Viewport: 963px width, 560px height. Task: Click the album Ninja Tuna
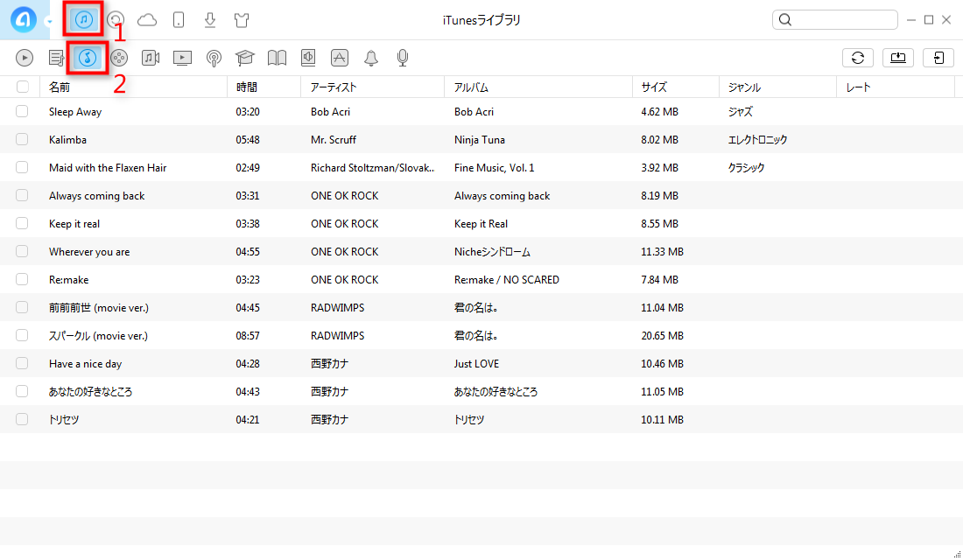click(480, 140)
